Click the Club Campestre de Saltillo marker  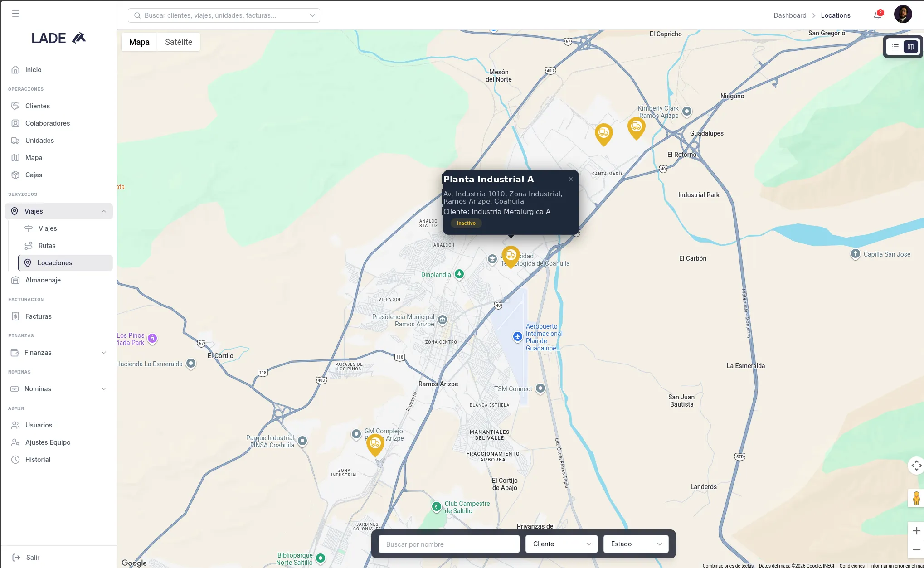point(436,507)
